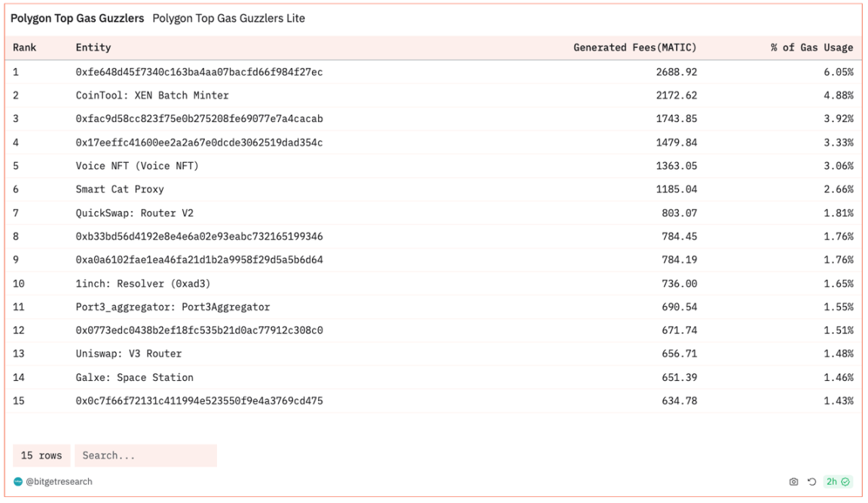Click the circular refresh arrow icon

(811, 482)
